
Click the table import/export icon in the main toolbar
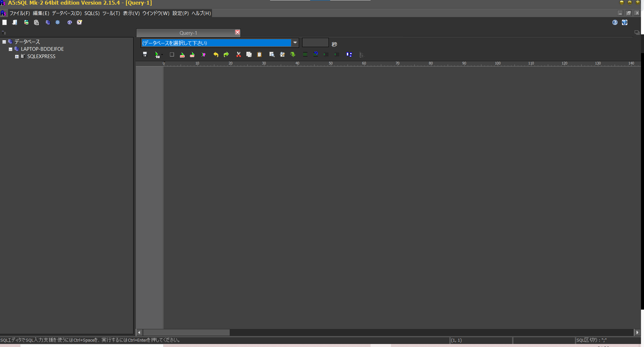coord(26,22)
